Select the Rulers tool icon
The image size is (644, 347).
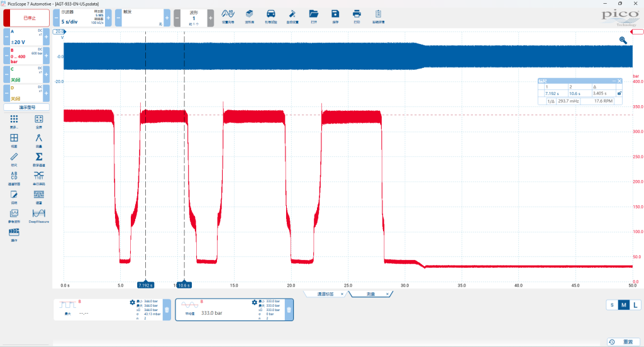14,159
